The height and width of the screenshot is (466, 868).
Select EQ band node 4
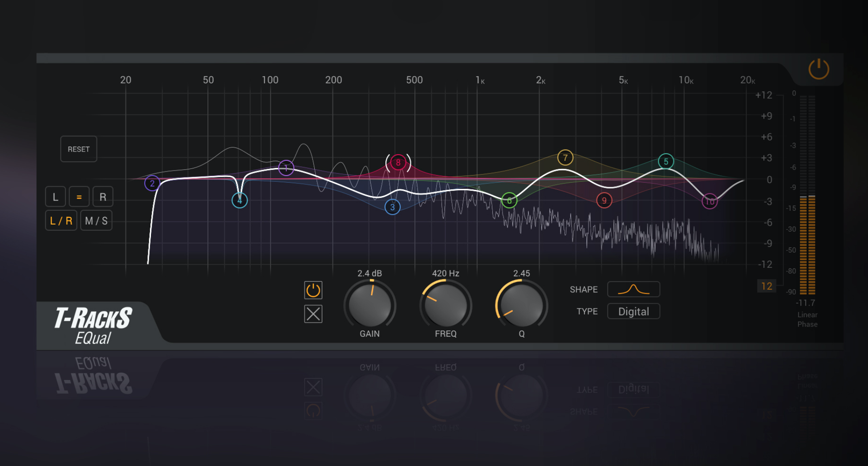click(239, 200)
